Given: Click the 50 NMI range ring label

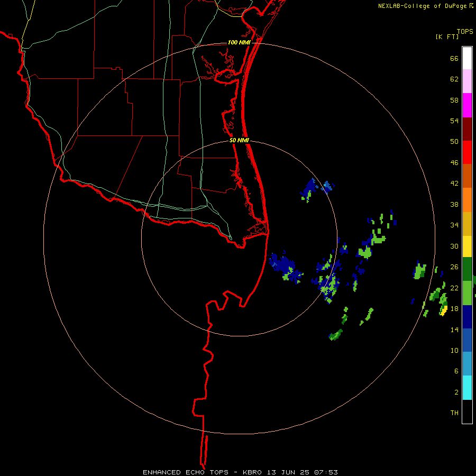Looking at the screenshot, I should pyautogui.click(x=239, y=140).
